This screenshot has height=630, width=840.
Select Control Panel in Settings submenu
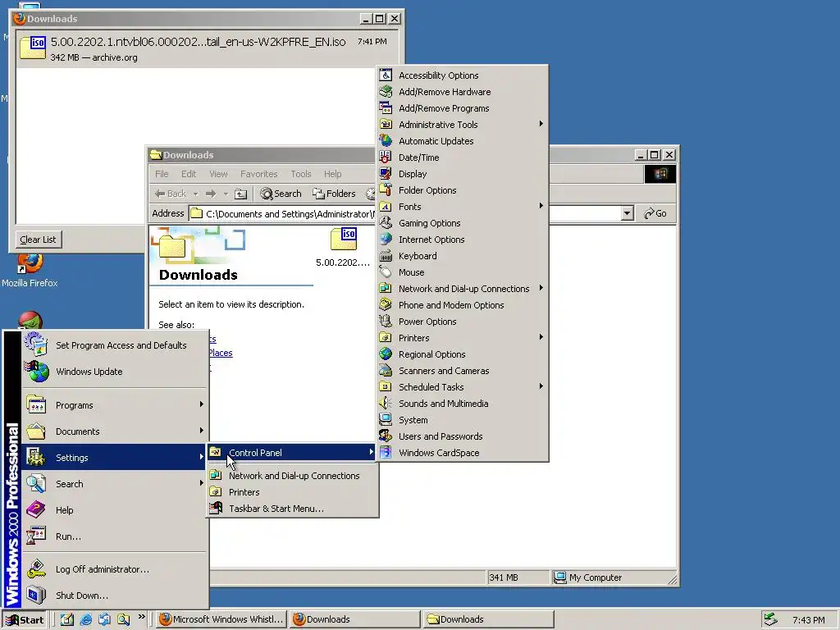pos(291,453)
